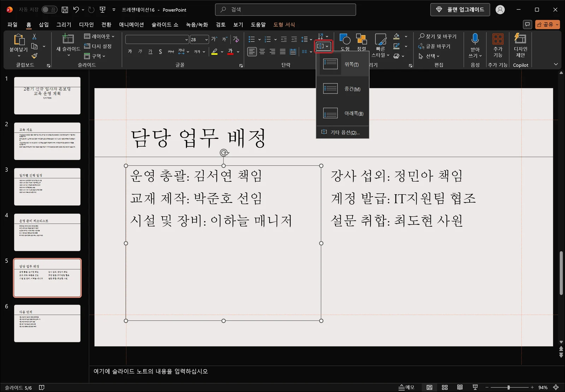
Task: Click the Share (공유) button
Action: click(548, 24)
